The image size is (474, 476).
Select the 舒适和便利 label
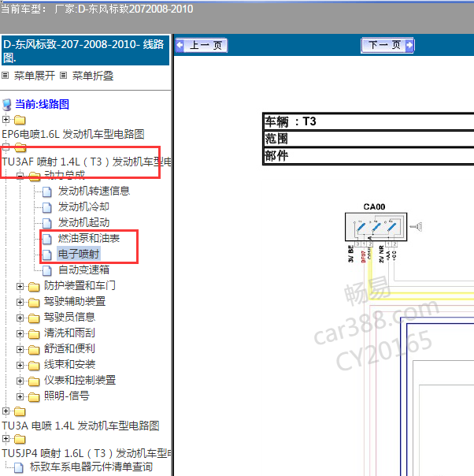tap(69, 349)
